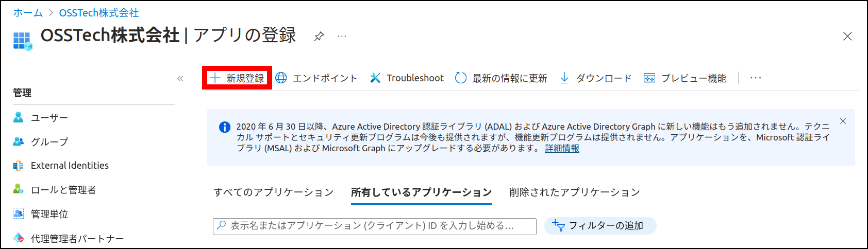This screenshot has height=249, width=868.
Task: Click the 新規登録 plus button
Action: [237, 78]
